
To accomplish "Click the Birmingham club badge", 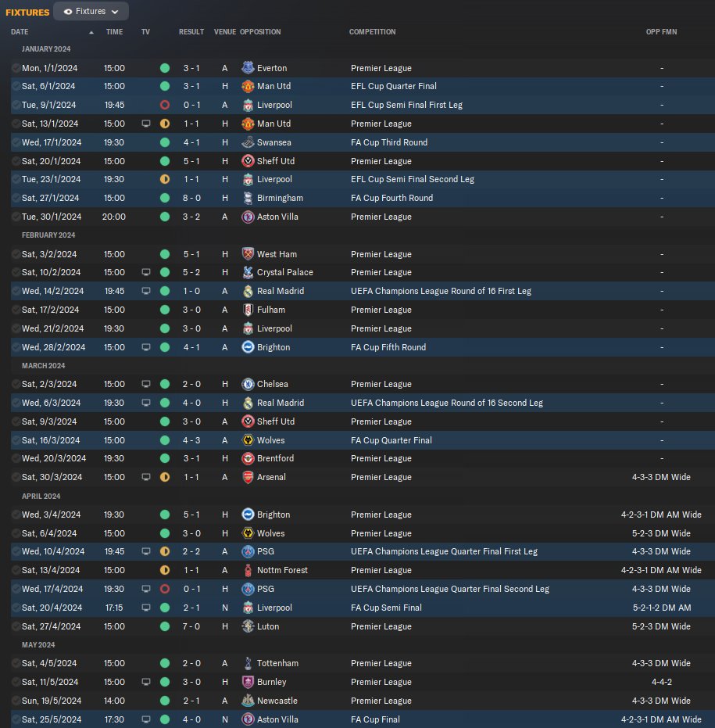I will click(248, 198).
